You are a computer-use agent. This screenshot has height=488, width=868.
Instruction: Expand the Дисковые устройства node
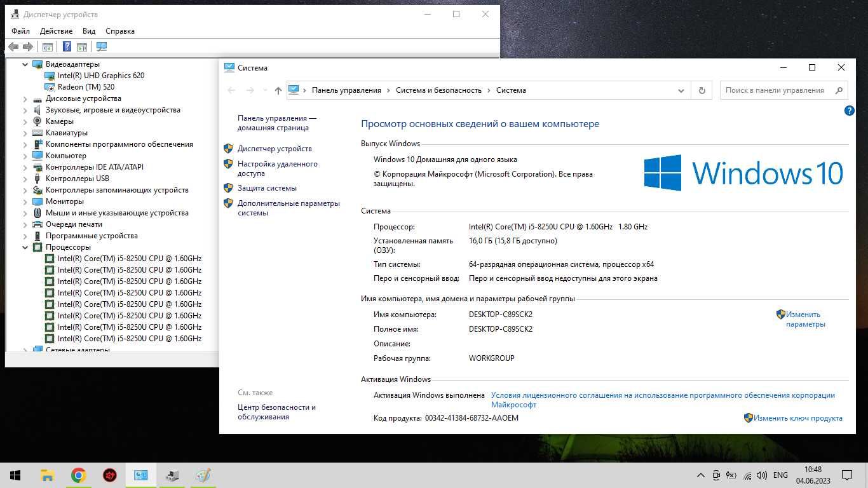coord(25,98)
